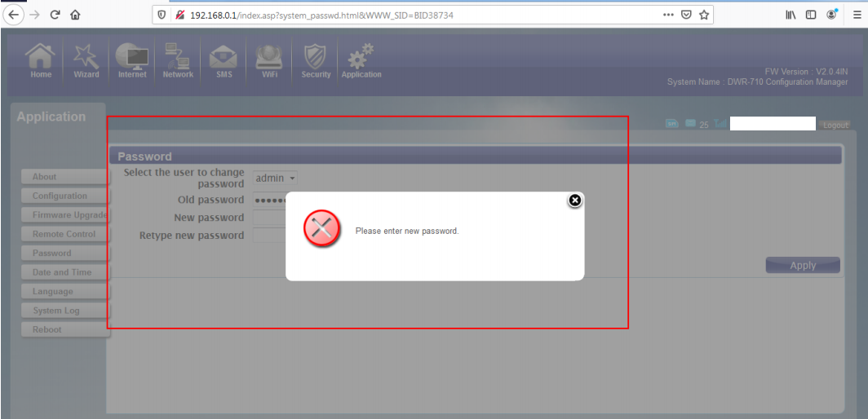Open the Application gears icon
Image resolution: width=868 pixels, height=419 pixels.
tap(361, 61)
